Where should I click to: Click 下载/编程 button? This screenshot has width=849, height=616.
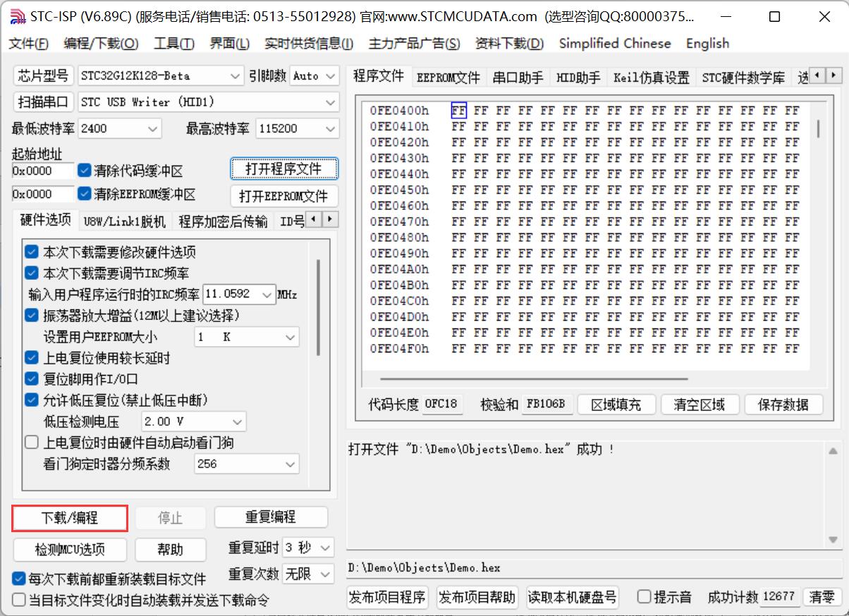(70, 518)
